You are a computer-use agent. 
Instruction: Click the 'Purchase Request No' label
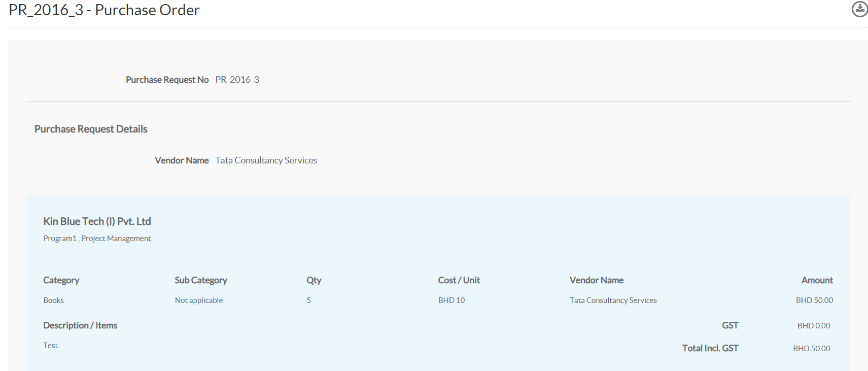tap(167, 80)
